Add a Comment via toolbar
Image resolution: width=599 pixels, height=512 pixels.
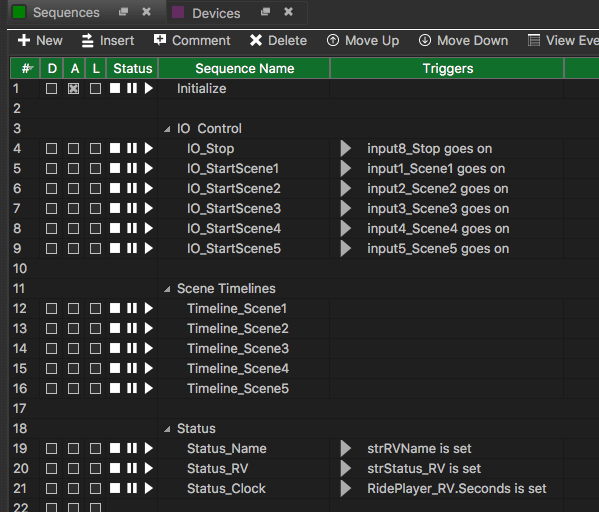(192, 41)
